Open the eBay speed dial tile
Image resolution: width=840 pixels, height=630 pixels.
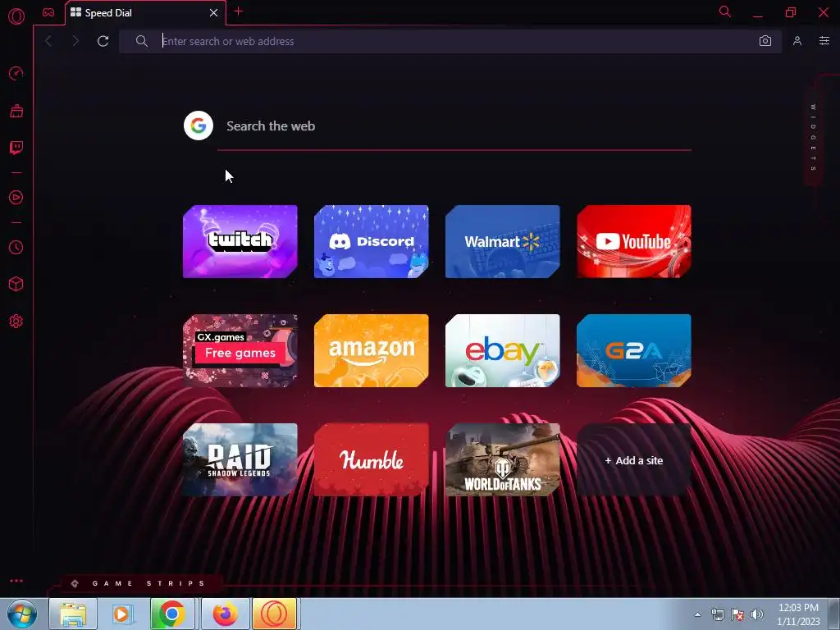click(503, 351)
